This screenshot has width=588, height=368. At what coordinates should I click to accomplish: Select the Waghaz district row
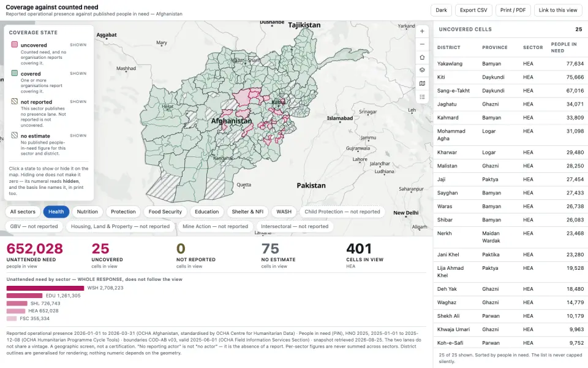tap(510, 302)
